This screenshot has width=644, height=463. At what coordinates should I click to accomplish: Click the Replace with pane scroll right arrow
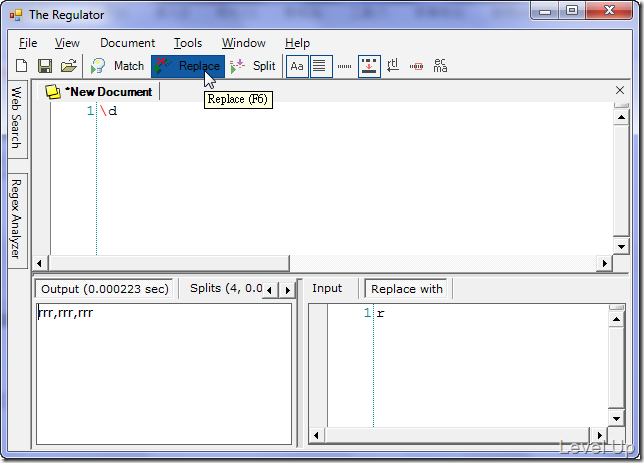click(x=599, y=435)
